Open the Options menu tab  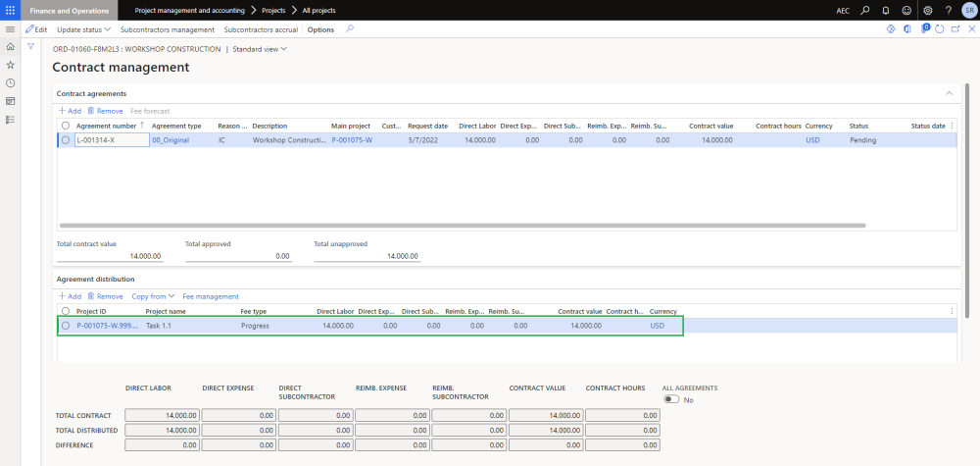point(320,29)
